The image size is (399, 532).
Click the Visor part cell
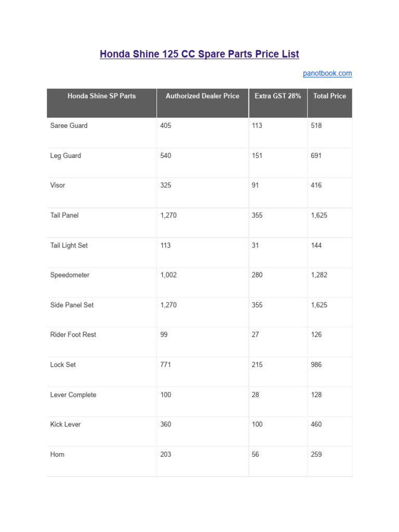[x=58, y=185]
